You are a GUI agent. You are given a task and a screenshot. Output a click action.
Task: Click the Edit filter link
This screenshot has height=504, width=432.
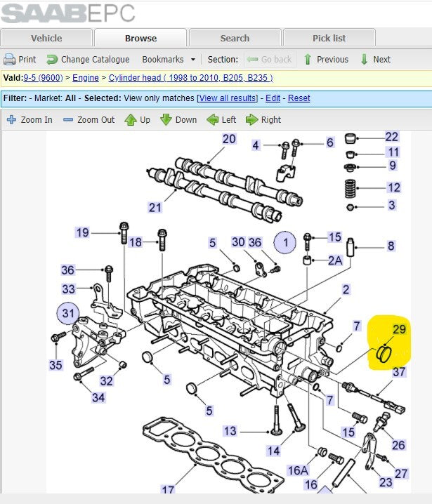[273, 98]
